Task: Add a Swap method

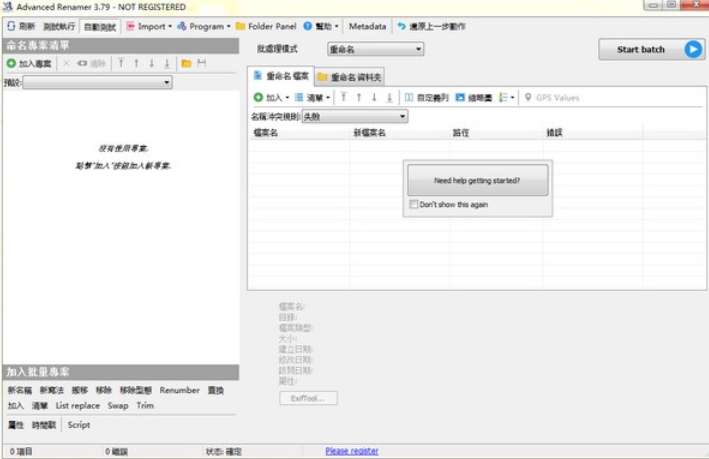Action: pyautogui.click(x=118, y=406)
